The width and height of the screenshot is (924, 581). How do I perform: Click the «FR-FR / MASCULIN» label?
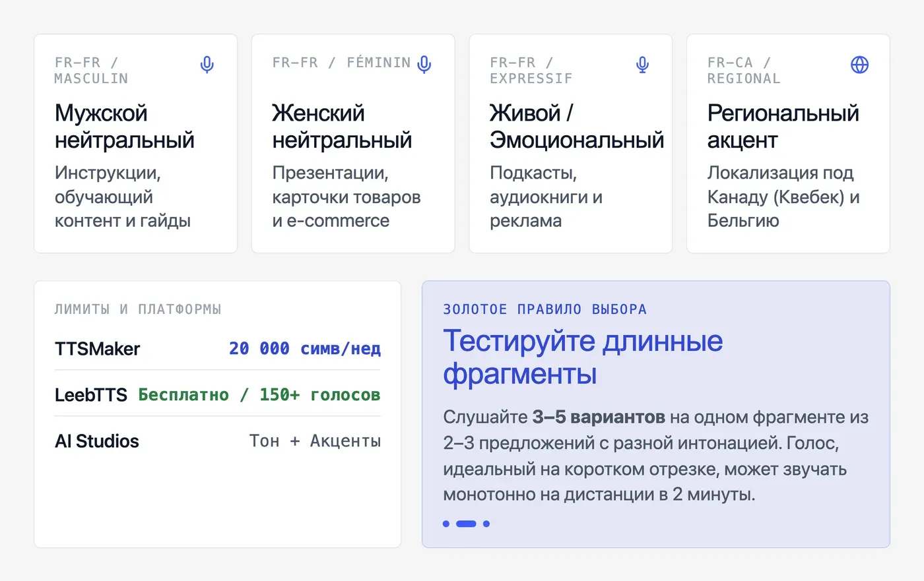pyautogui.click(x=91, y=71)
